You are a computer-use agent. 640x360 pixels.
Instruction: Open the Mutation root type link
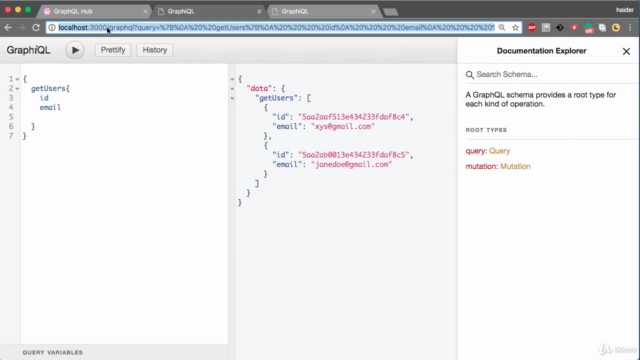click(515, 167)
